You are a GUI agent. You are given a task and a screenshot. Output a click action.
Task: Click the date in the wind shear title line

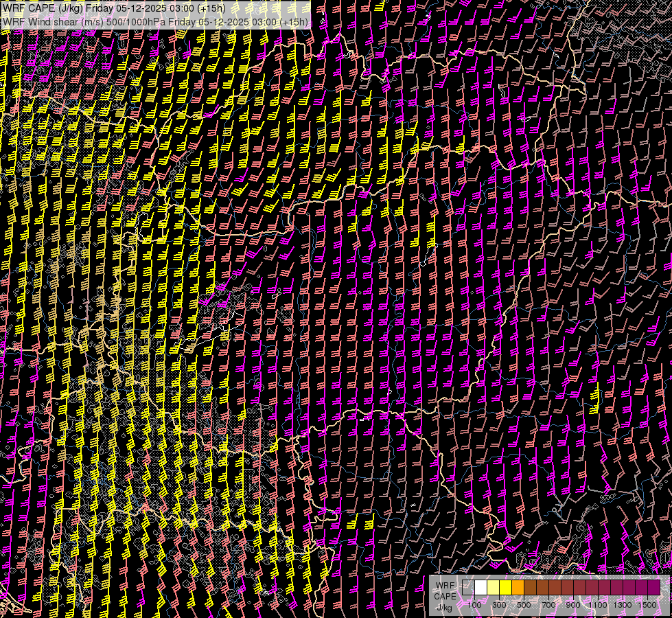[224, 22]
